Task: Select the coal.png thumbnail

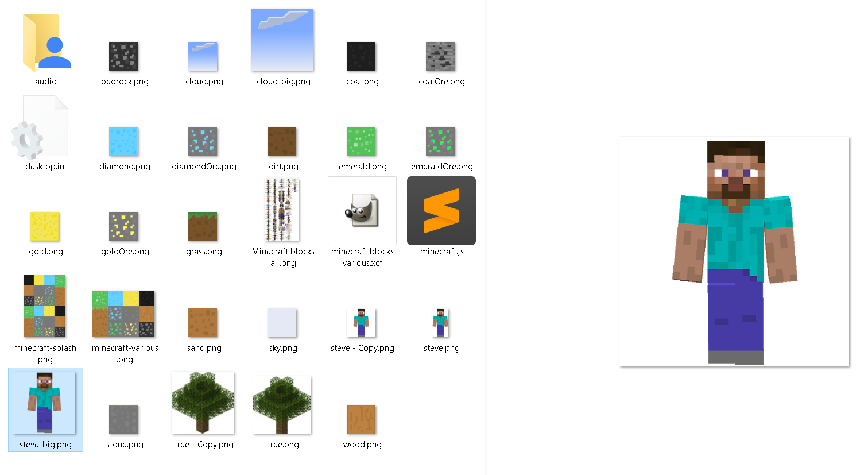Action: point(361,56)
